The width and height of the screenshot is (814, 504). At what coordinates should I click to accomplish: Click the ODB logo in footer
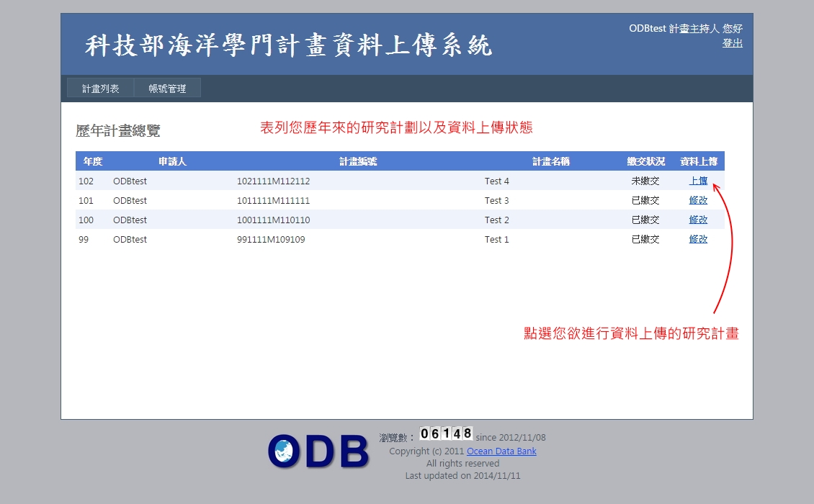click(318, 451)
